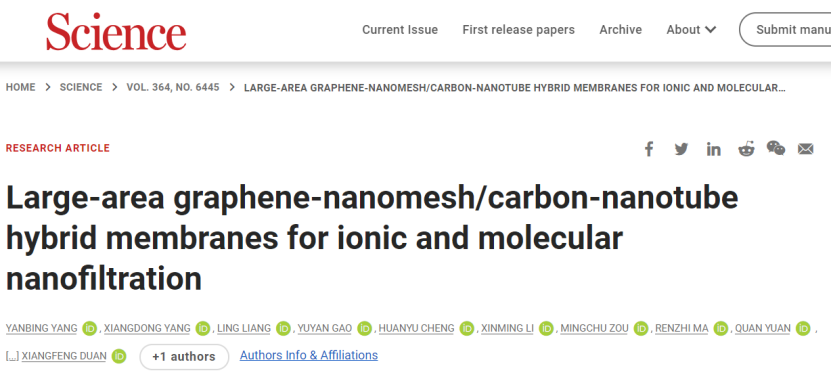Navigate to the Archive section
Image resolution: width=831 pixels, height=377 pixels.
(x=621, y=30)
